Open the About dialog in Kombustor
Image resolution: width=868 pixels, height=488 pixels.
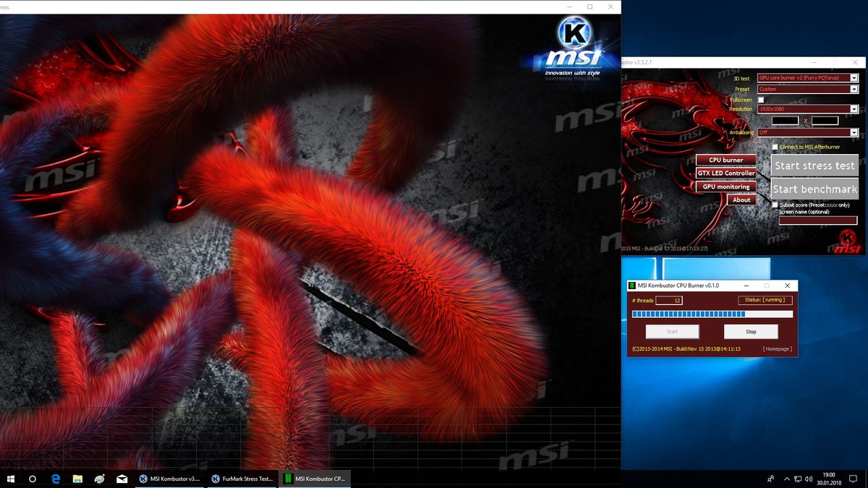tap(741, 200)
